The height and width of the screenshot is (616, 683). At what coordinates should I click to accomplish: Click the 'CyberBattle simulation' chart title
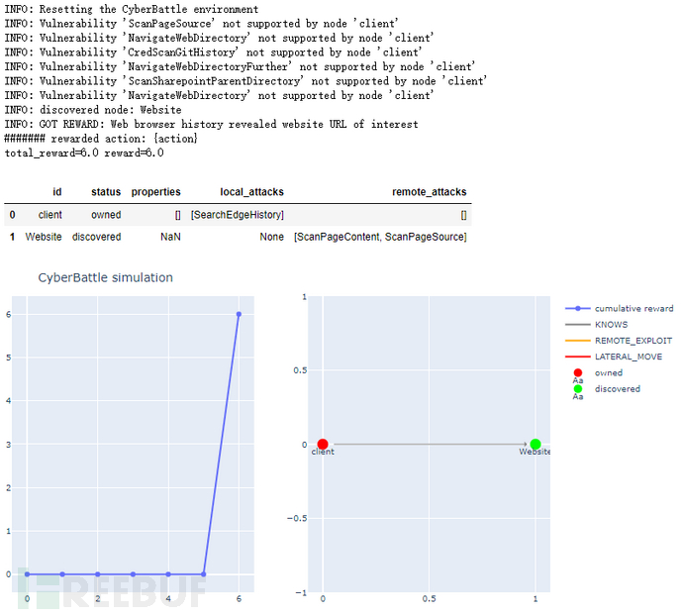(x=105, y=277)
